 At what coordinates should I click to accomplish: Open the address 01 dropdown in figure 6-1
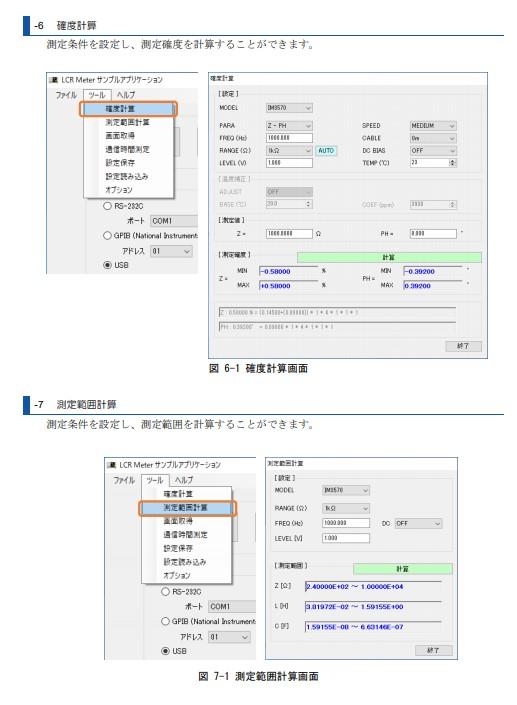pos(171,251)
